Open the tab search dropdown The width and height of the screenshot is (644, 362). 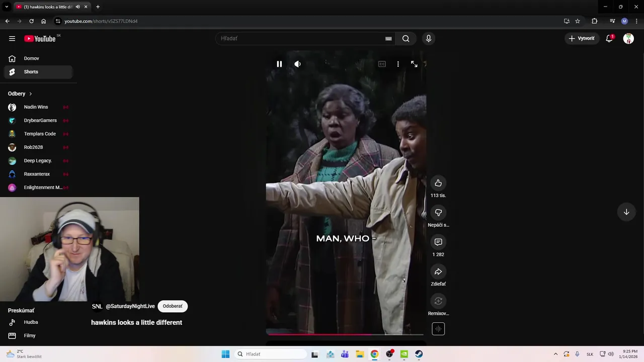(x=7, y=7)
